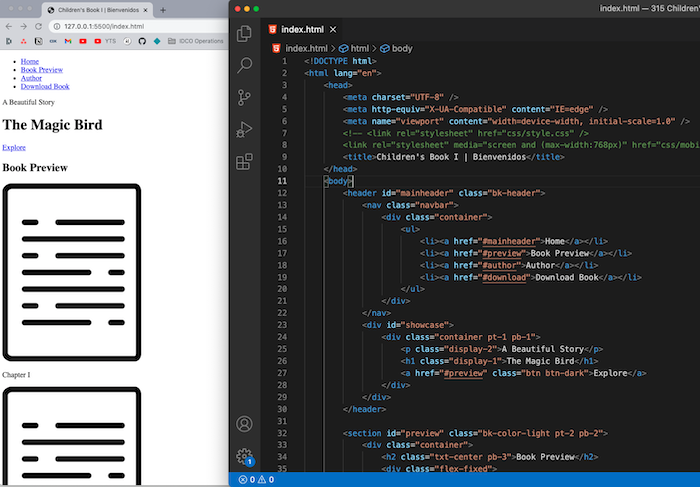This screenshot has width=700, height=487.
Task: Open the VS Code Explorer panel
Action: pyautogui.click(x=244, y=33)
